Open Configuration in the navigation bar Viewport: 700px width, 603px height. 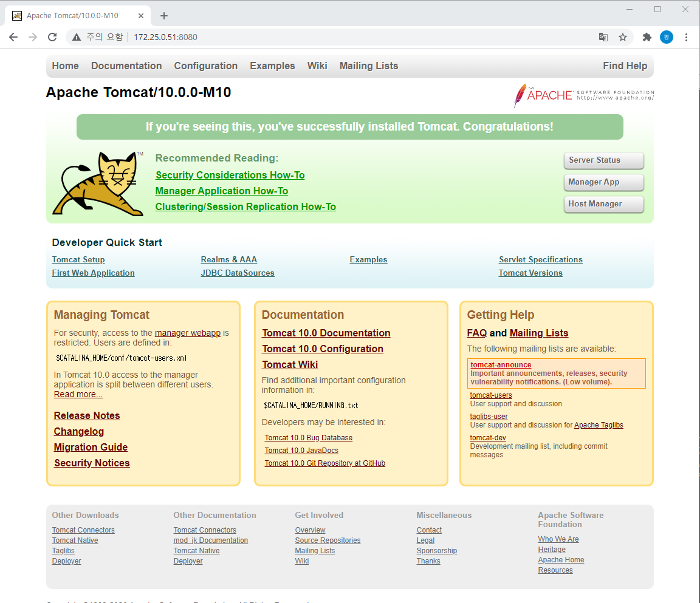(x=206, y=66)
